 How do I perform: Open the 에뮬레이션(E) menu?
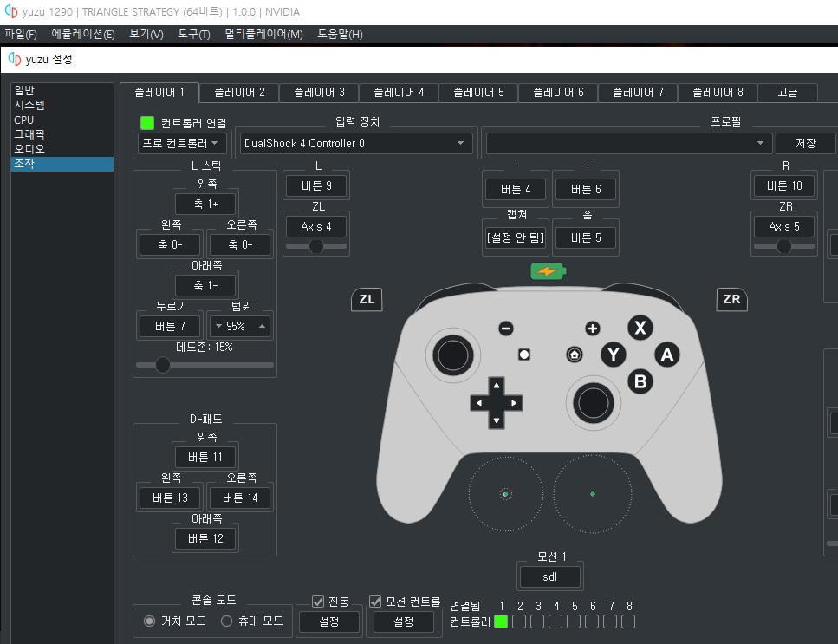point(83,34)
